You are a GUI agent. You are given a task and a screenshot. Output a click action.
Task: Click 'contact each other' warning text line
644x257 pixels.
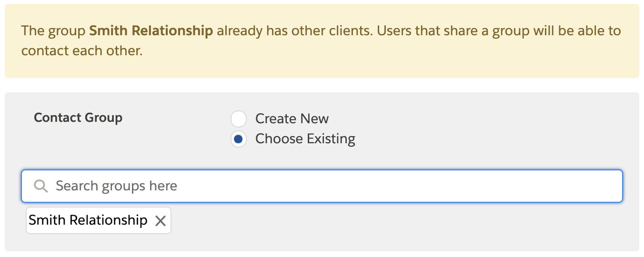(82, 51)
